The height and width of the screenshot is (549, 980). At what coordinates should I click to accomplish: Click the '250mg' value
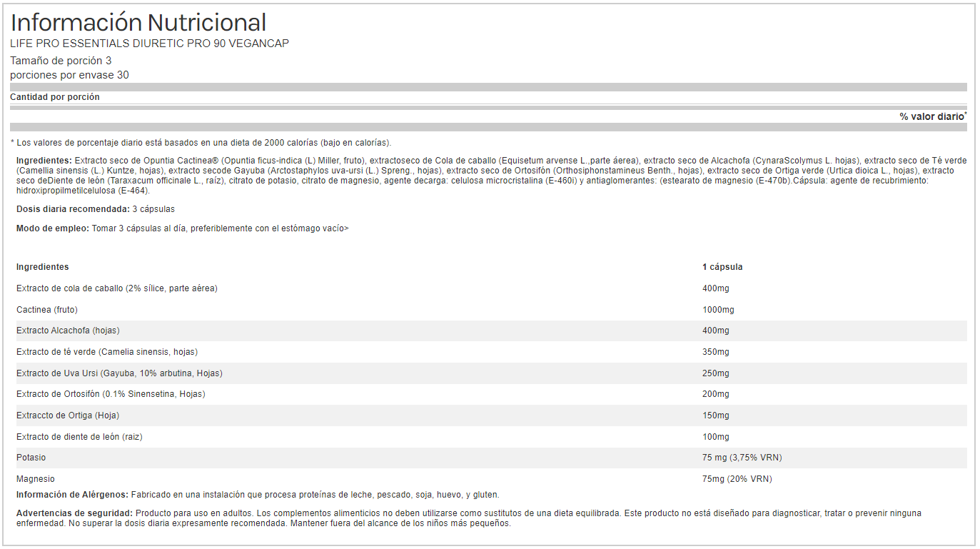[716, 373]
